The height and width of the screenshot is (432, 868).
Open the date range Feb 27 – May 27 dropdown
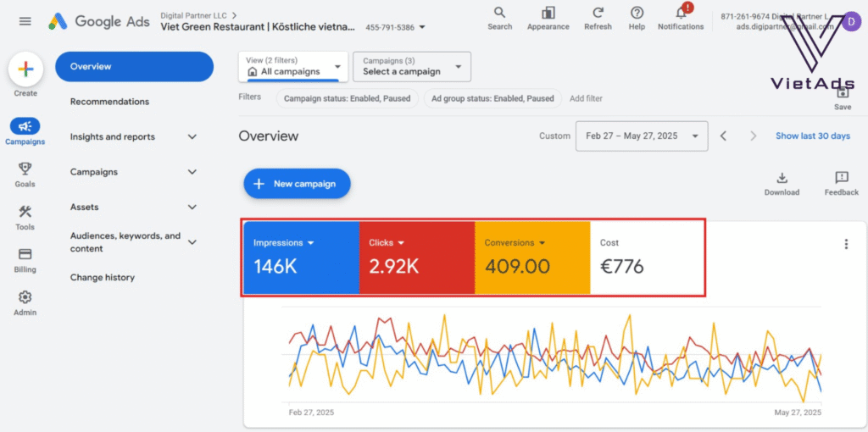[642, 136]
